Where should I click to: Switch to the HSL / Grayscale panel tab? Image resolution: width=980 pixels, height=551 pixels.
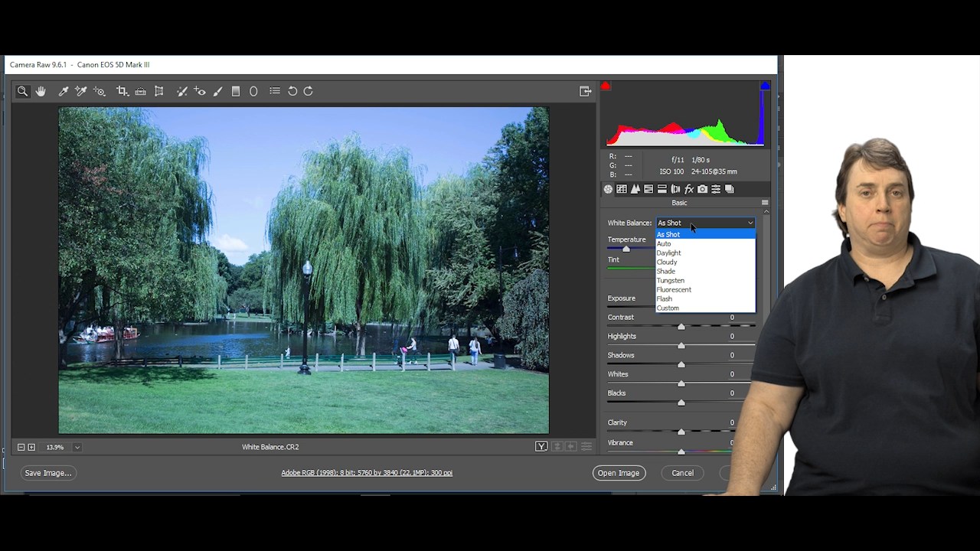pyautogui.click(x=648, y=189)
